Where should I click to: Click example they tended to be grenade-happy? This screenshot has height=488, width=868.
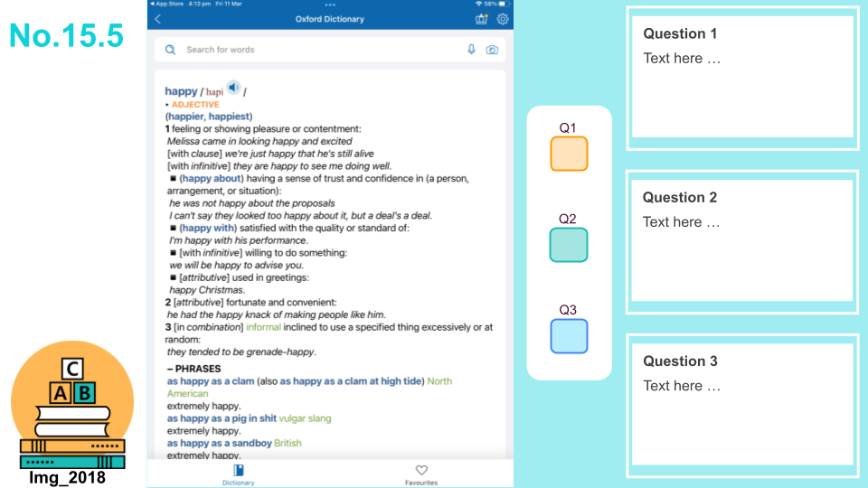pyautogui.click(x=241, y=352)
